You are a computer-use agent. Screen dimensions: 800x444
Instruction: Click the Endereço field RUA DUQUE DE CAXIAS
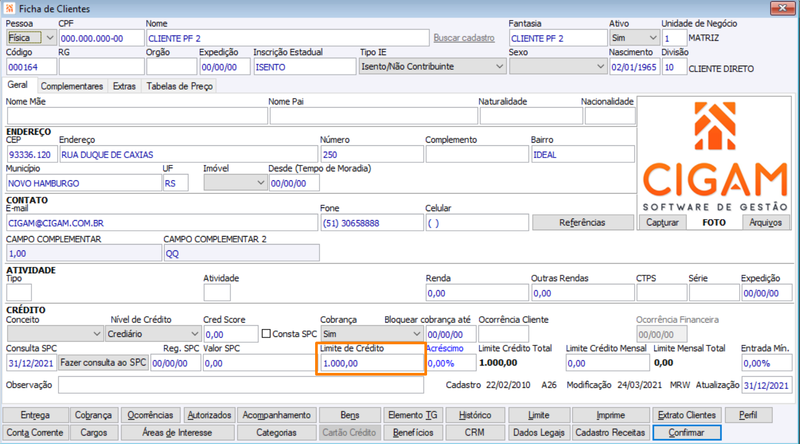(x=188, y=154)
